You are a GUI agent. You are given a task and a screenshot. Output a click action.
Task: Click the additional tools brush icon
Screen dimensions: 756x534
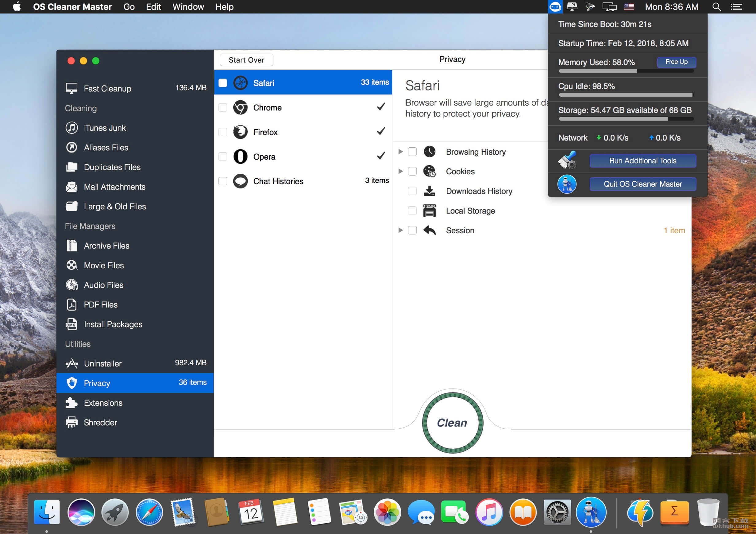click(567, 160)
